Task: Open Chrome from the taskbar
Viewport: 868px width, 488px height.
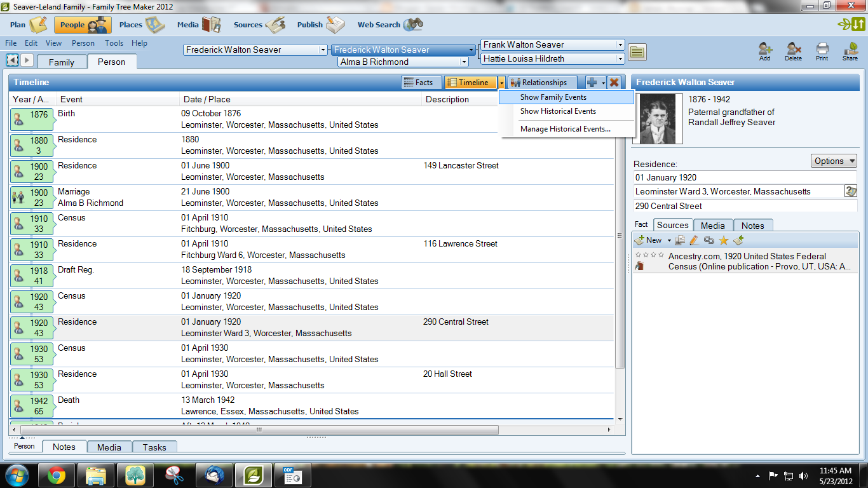Action: point(56,475)
